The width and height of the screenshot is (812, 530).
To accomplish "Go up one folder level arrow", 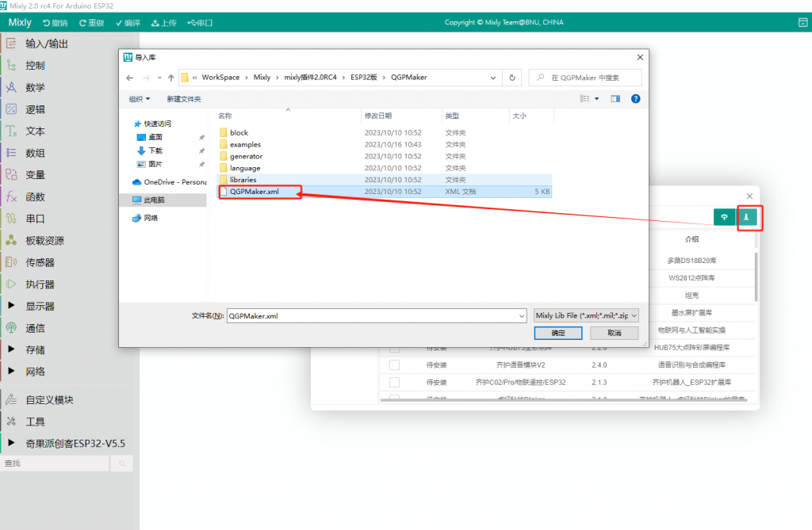I will pos(171,78).
